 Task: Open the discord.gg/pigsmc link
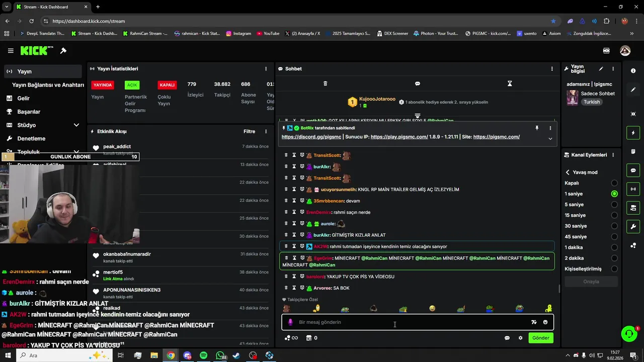(x=311, y=137)
